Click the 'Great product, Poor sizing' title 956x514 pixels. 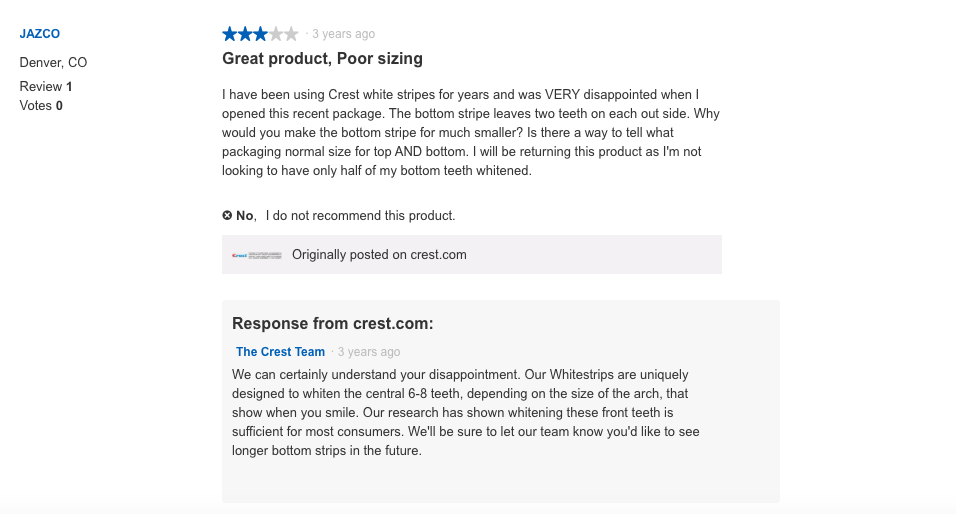(323, 59)
